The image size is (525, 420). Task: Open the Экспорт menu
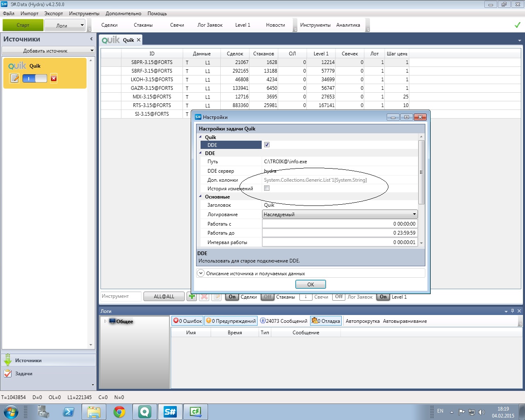coord(54,14)
